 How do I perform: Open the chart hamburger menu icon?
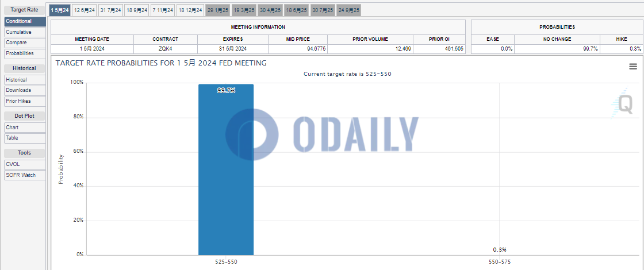(x=633, y=67)
